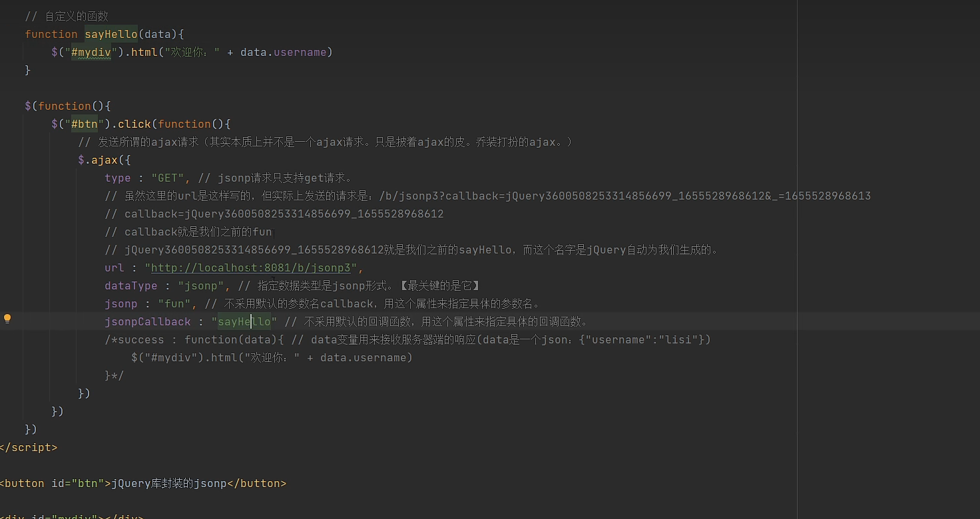Click the jsonp : "fun" property line
The width and height of the screenshot is (980, 519).
[146, 303]
